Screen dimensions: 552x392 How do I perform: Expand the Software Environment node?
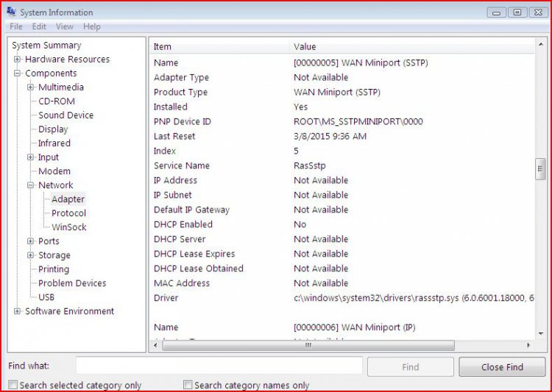click(18, 312)
